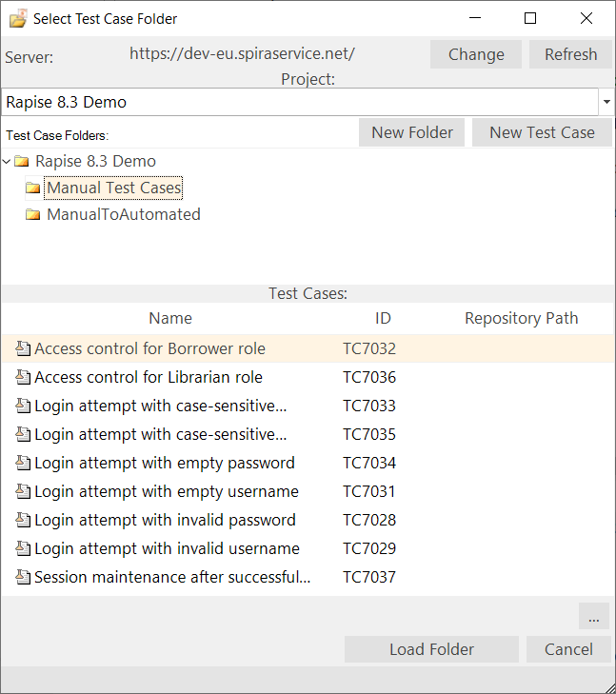Viewport: 616px width, 694px height.
Task: Create a New Folder
Action: 411,132
